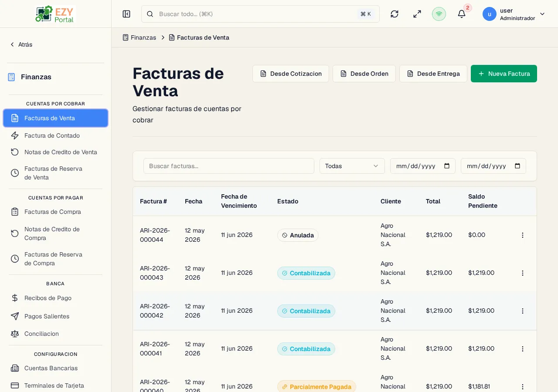Click the Factura de Contado lightning icon

pyautogui.click(x=15, y=135)
